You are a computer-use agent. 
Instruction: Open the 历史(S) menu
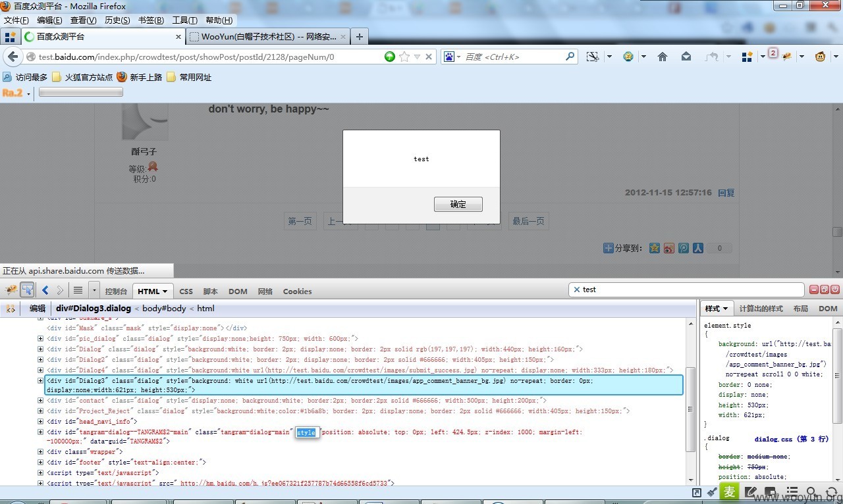point(117,20)
